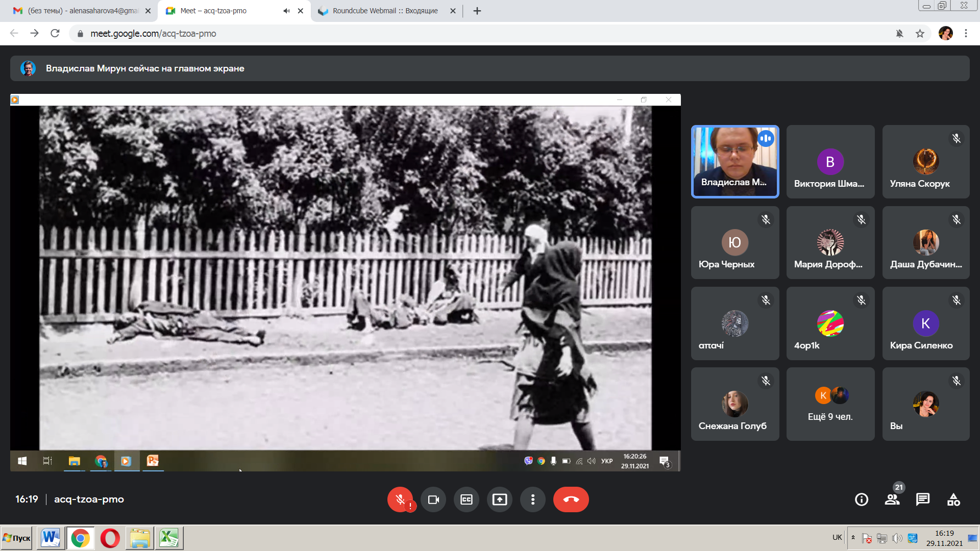Open a new browser tab
The image size is (980, 551).
477,11
